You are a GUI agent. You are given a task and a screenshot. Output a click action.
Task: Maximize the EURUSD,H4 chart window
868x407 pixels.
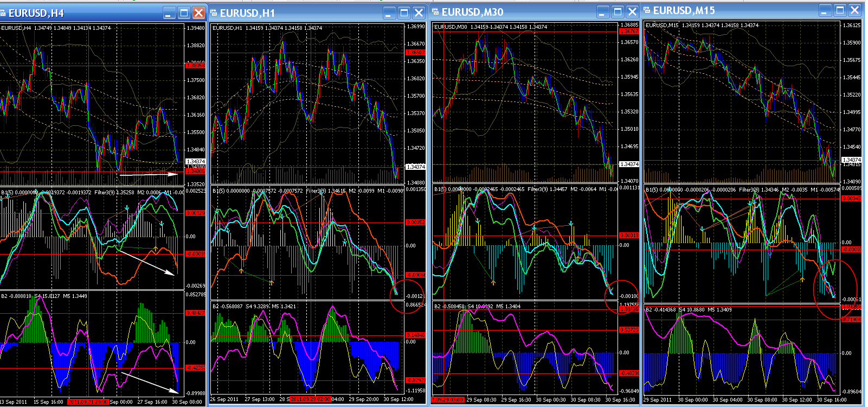pyautogui.click(x=184, y=13)
